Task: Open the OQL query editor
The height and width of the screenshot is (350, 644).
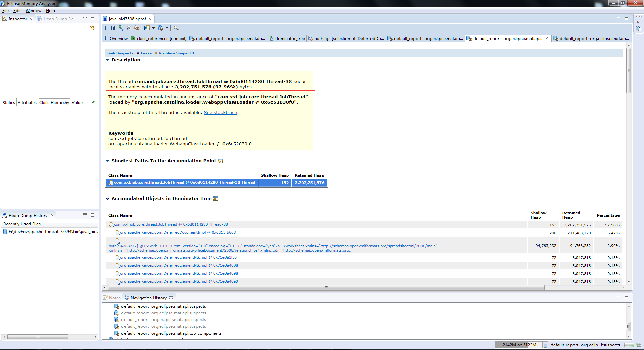Action: [x=129, y=28]
